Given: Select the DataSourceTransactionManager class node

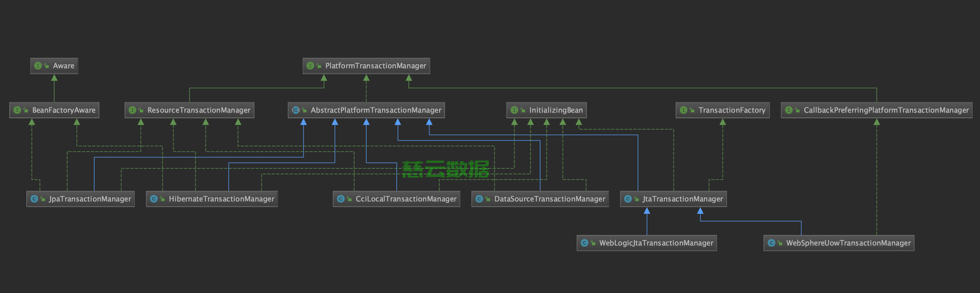Looking at the screenshot, I should (540, 199).
